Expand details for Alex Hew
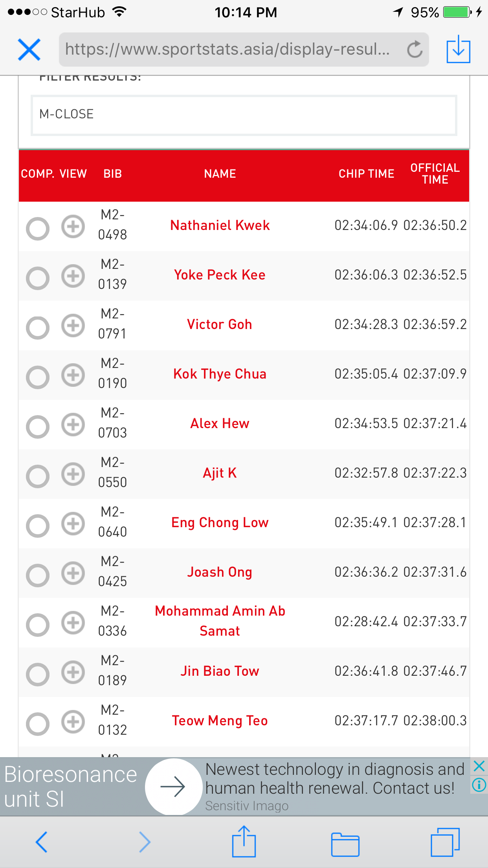Viewport: 488px width, 868px height. point(73,425)
